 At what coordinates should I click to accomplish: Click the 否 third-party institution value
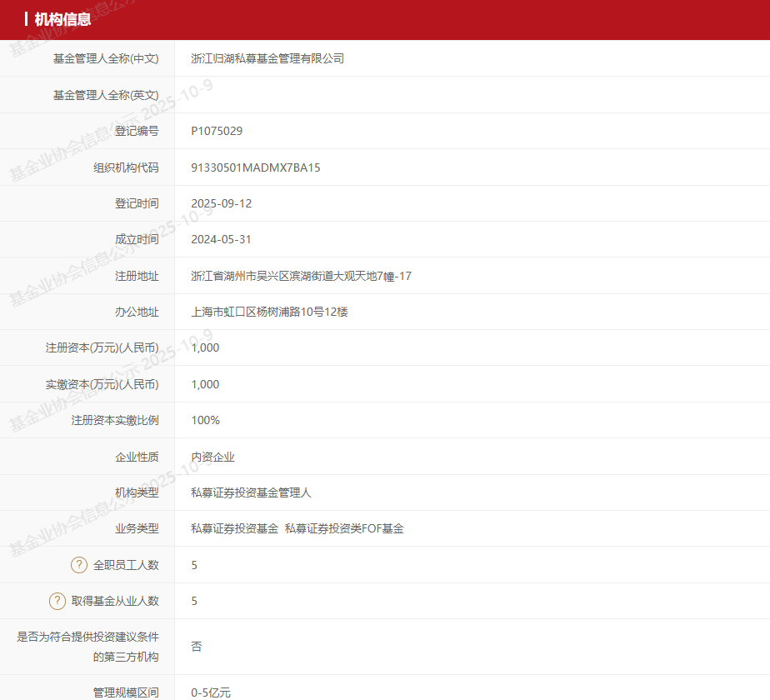pos(197,647)
